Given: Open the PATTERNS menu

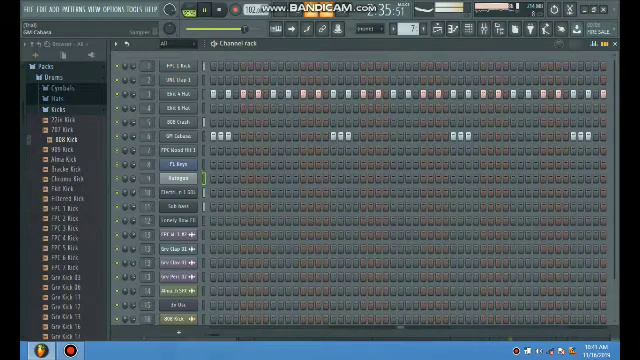Looking at the screenshot, I should [x=73, y=9].
